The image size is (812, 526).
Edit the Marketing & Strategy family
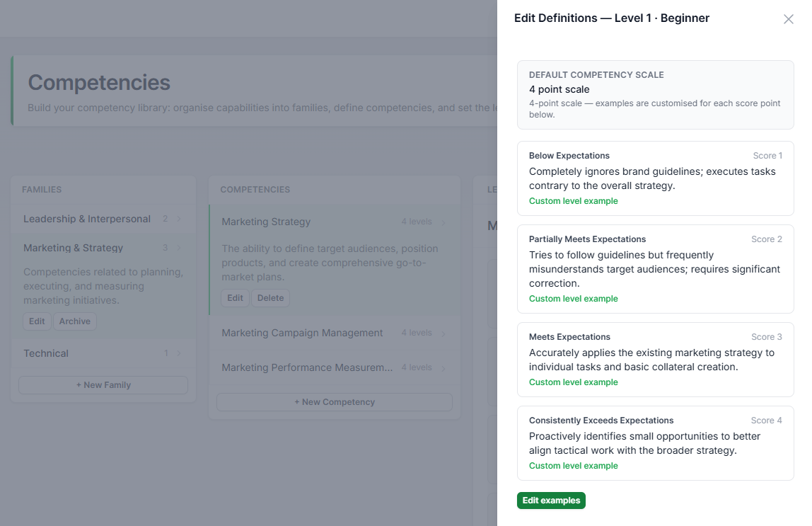[37, 321]
